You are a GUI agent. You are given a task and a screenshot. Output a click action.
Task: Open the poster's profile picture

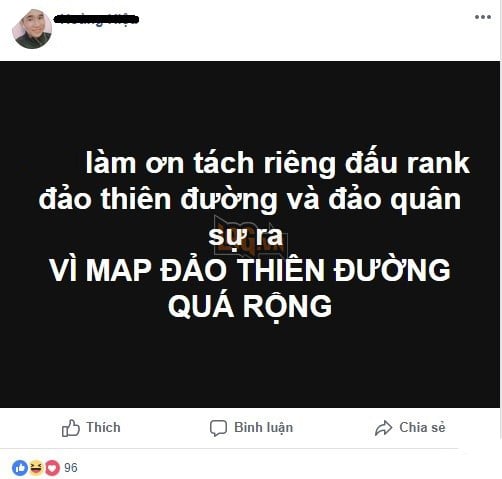pyautogui.click(x=32, y=29)
